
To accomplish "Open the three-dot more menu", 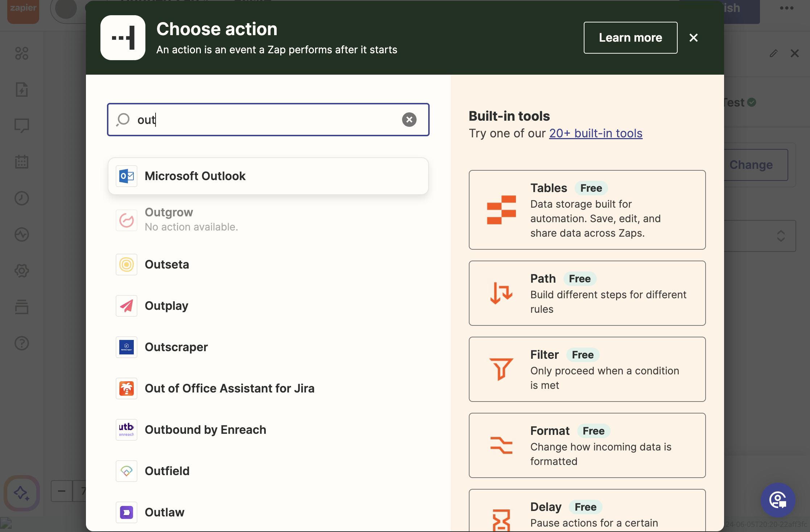I will 786,8.
